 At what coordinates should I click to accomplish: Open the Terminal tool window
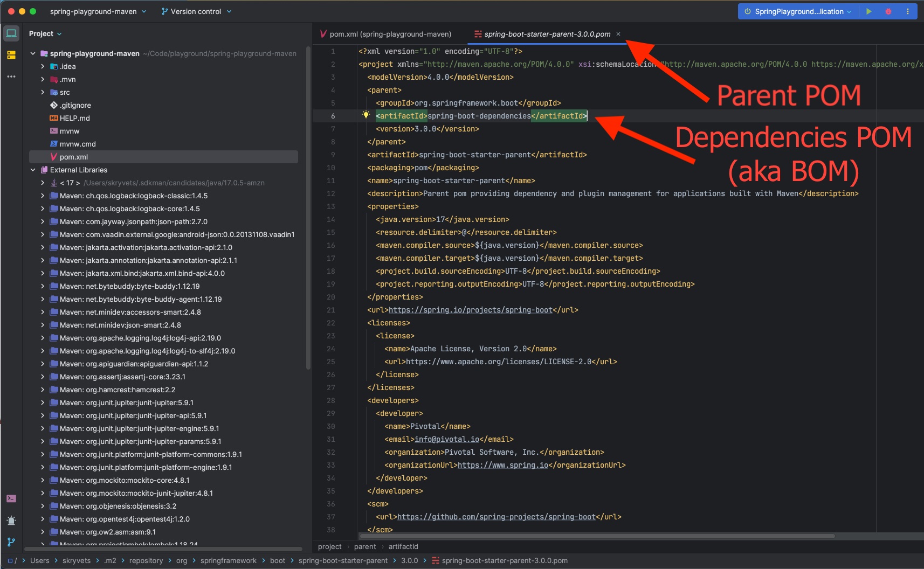pos(11,498)
